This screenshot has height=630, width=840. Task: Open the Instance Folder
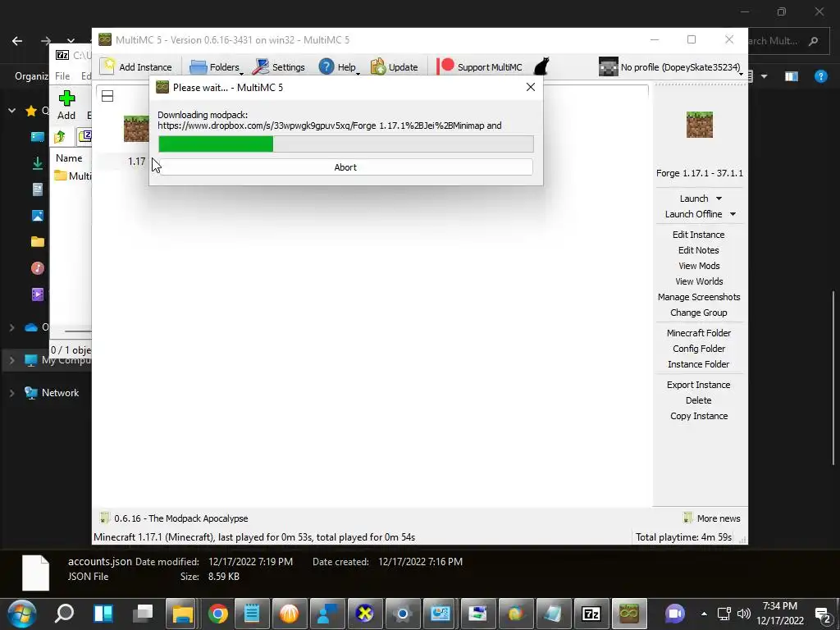[699, 363]
